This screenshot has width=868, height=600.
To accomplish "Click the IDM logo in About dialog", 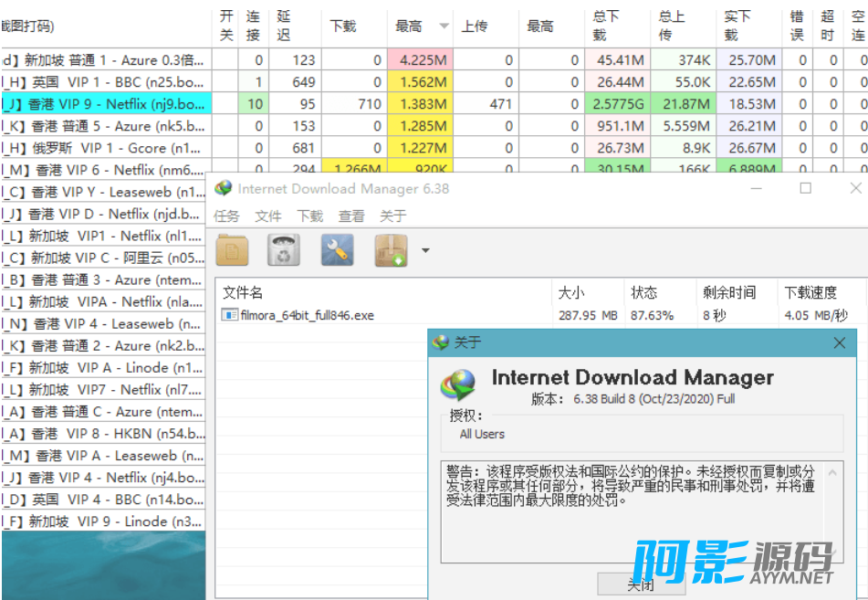I will pos(458,385).
